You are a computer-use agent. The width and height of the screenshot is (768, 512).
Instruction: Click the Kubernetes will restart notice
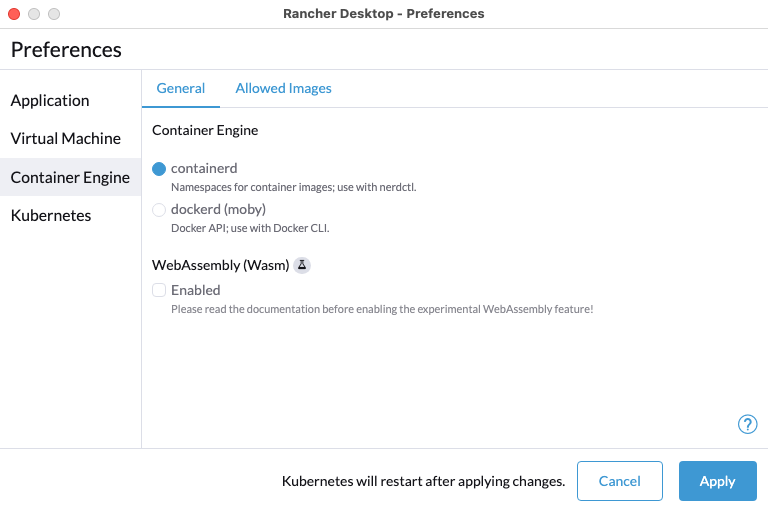coord(423,481)
